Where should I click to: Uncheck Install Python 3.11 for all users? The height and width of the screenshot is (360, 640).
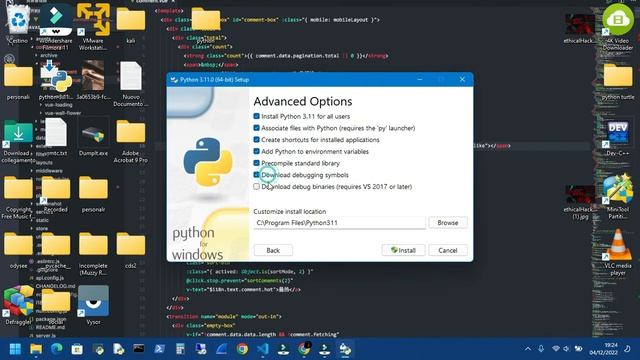(256, 116)
